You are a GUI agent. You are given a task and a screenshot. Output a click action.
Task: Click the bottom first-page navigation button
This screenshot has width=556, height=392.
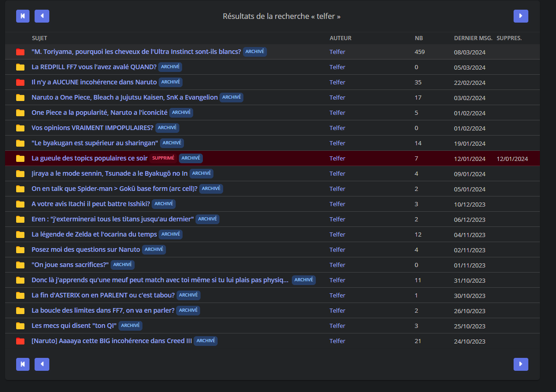23,364
